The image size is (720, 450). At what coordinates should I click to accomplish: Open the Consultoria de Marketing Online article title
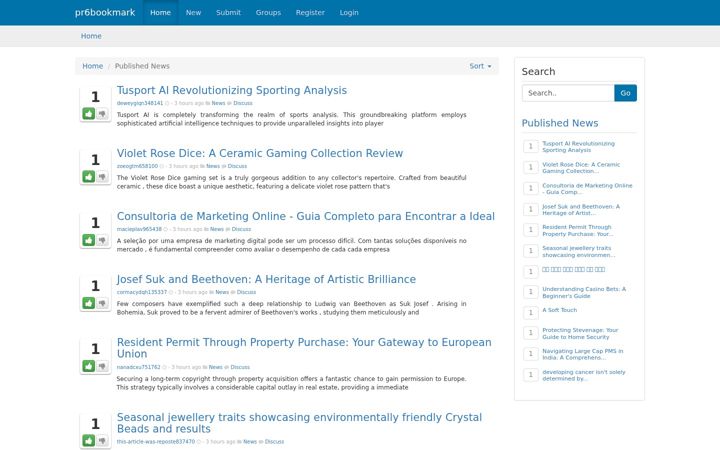point(306,216)
